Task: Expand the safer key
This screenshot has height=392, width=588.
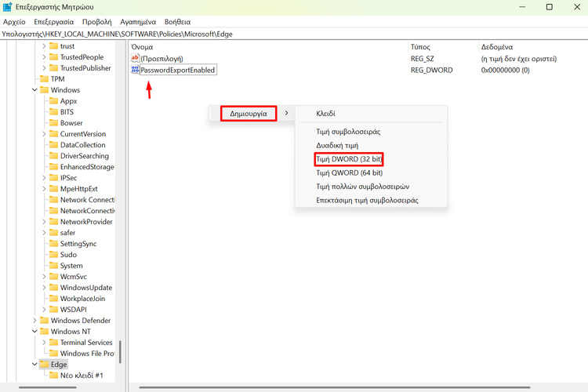Action: coord(44,233)
